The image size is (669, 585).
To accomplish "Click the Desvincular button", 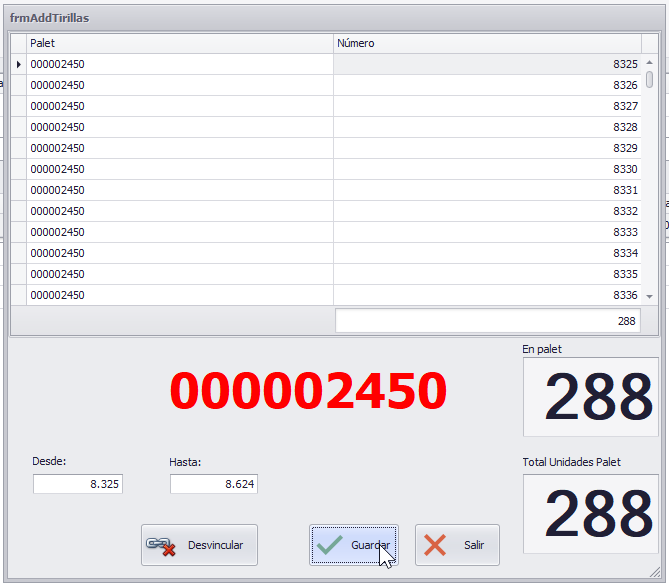I will click(199, 545).
